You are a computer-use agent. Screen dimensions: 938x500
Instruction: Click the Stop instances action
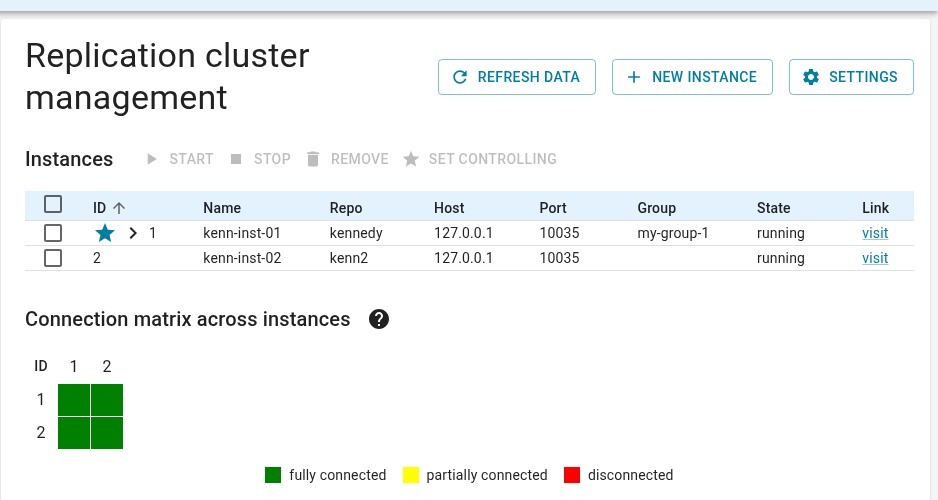pyautogui.click(x=261, y=159)
